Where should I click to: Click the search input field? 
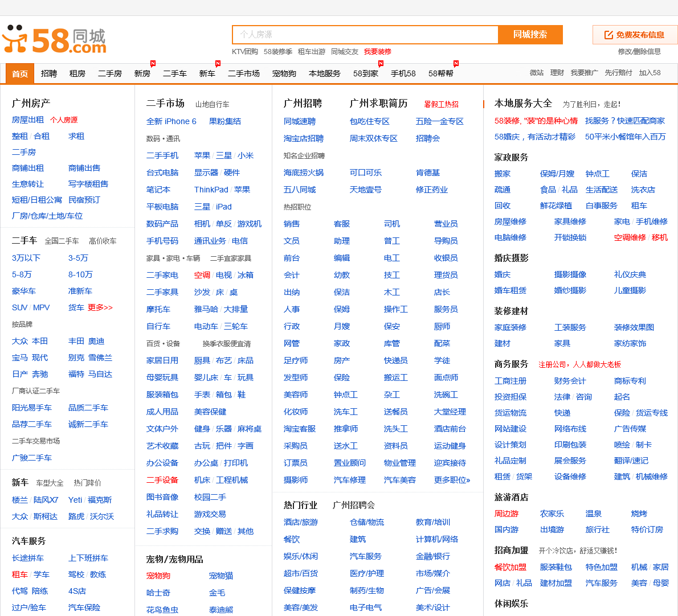(365, 35)
